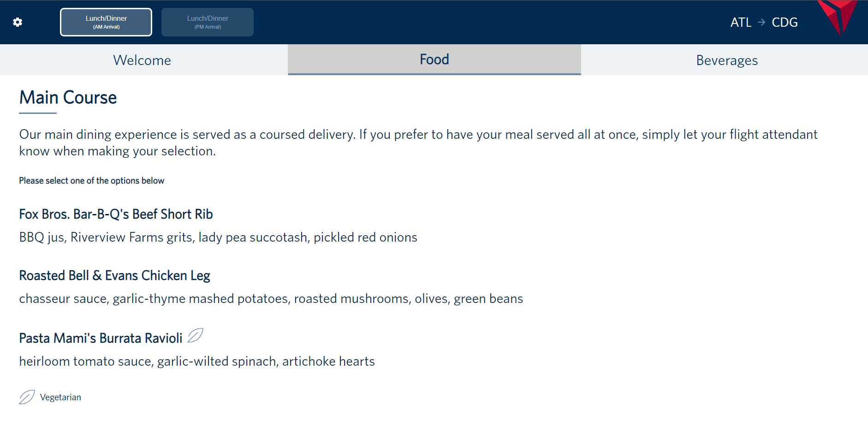Screen dimensions: 868x421
Task: Toggle the Lunch/Dinner PM Arrival option
Action: pos(207,22)
